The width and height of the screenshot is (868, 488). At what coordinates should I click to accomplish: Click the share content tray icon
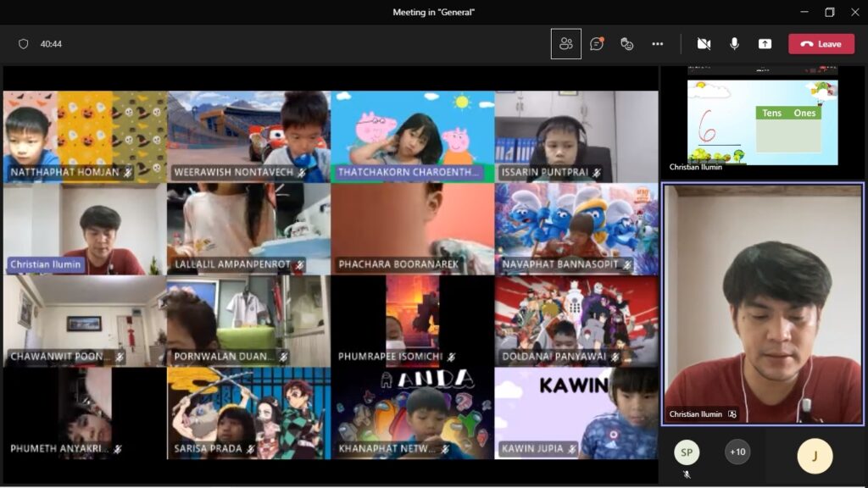coord(765,44)
